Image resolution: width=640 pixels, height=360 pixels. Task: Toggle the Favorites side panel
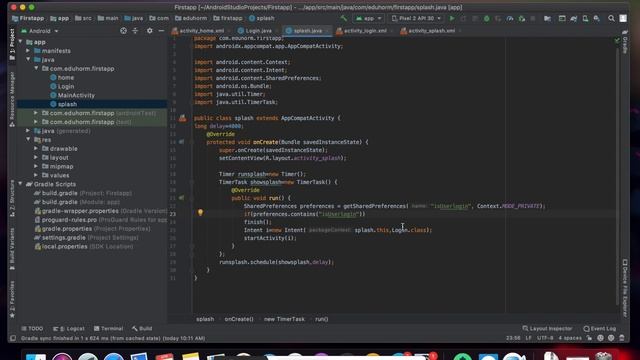[x=12, y=299]
